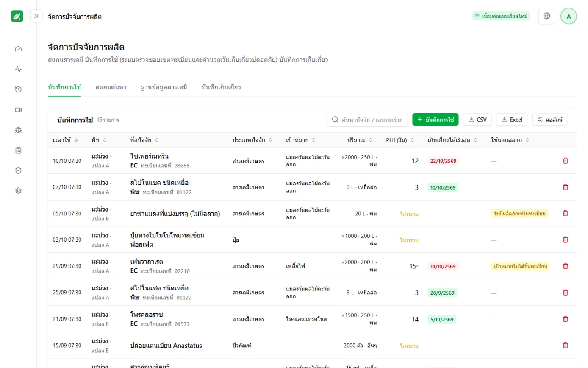Open the dashboard gauge icon in sidebar
The width and height of the screenshot is (588, 368).
click(18, 49)
